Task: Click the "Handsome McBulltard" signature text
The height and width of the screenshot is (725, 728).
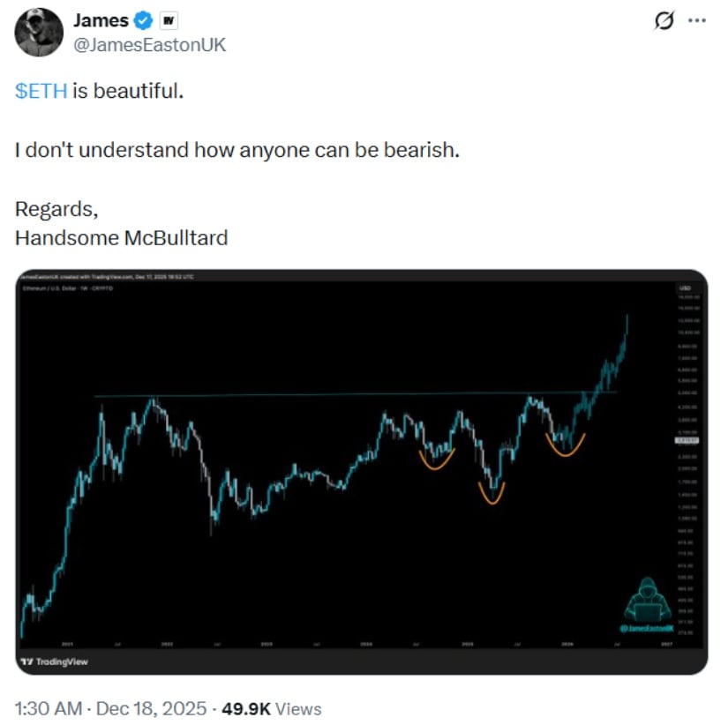Action: pos(121,237)
